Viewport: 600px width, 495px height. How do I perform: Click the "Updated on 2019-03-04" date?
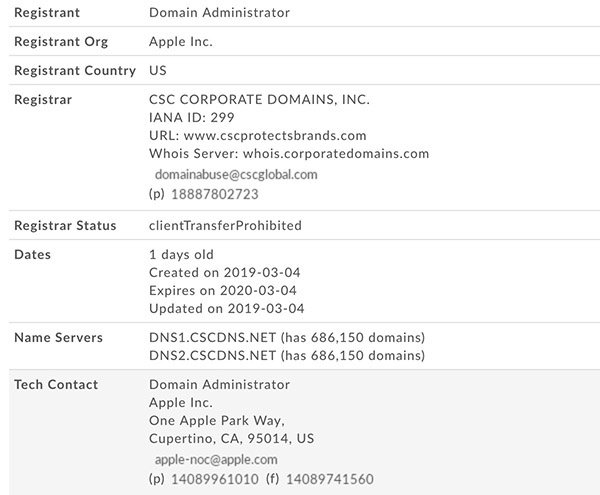(x=226, y=308)
